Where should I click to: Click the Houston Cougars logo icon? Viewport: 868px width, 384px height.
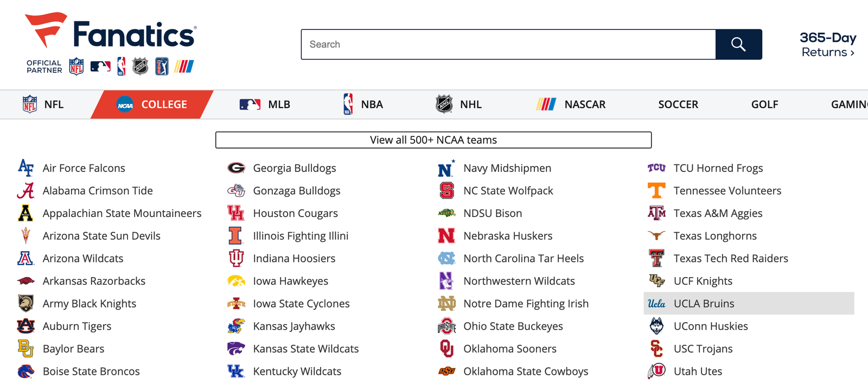[x=236, y=213]
